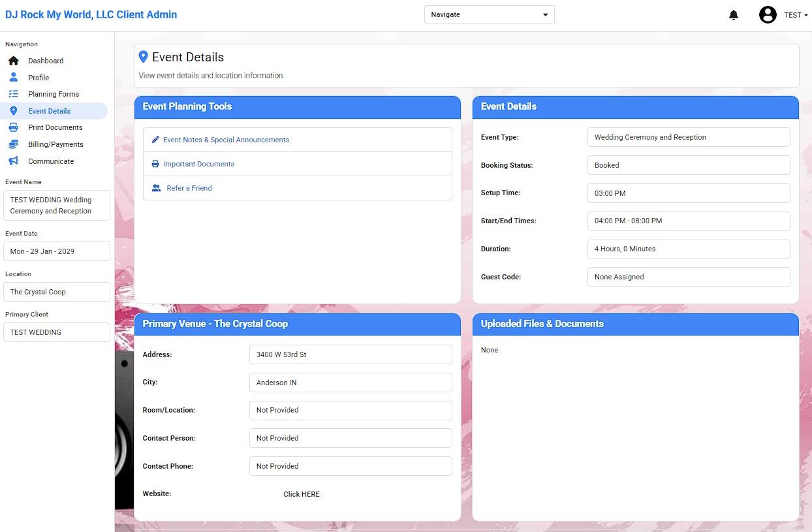
Task: Click Primary Client field TEST WEDDING
Action: 57,332
